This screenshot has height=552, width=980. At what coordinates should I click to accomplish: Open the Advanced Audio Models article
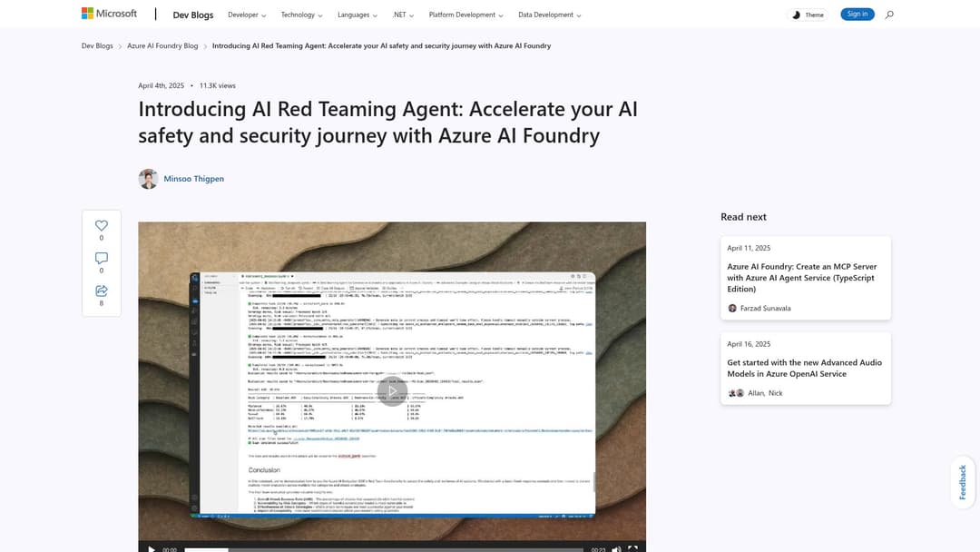click(x=806, y=369)
